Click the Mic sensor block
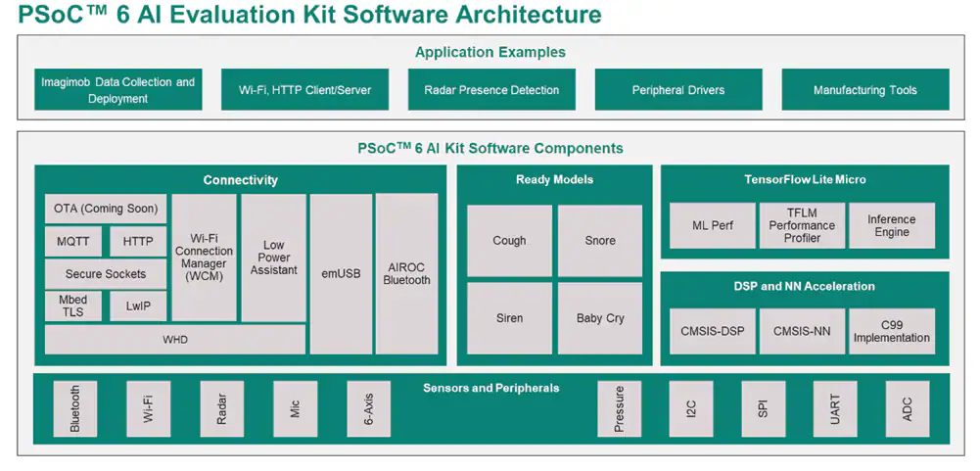Viewport: 980px width, 471px height. 295,409
